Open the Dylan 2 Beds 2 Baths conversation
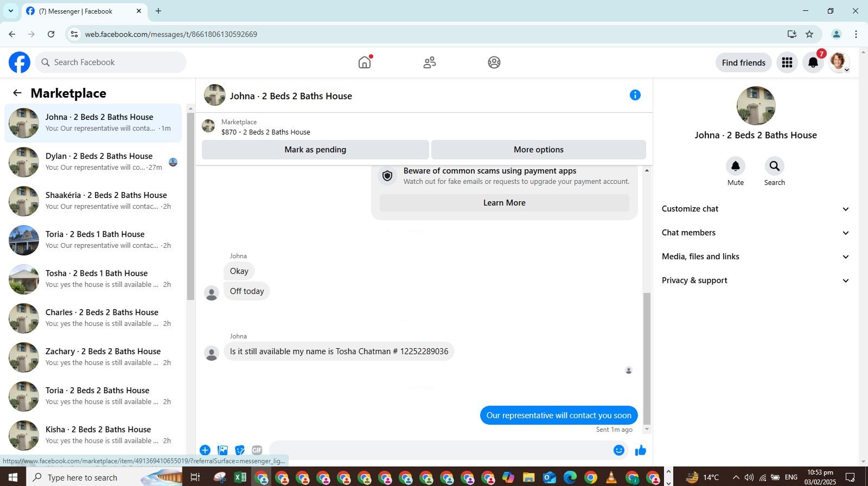Image resolution: width=868 pixels, height=486 pixels. pyautogui.click(x=93, y=162)
